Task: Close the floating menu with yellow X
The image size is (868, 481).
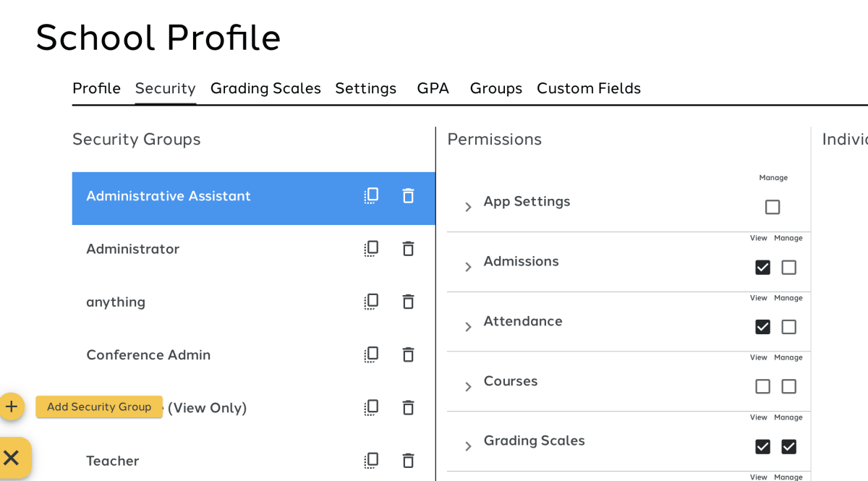Action: point(12,457)
